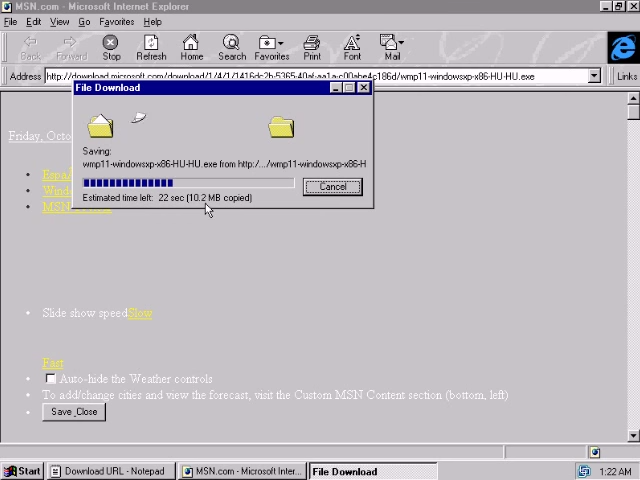Change text size with Font button
Viewport: 640px width, 480px height.
coord(352,48)
